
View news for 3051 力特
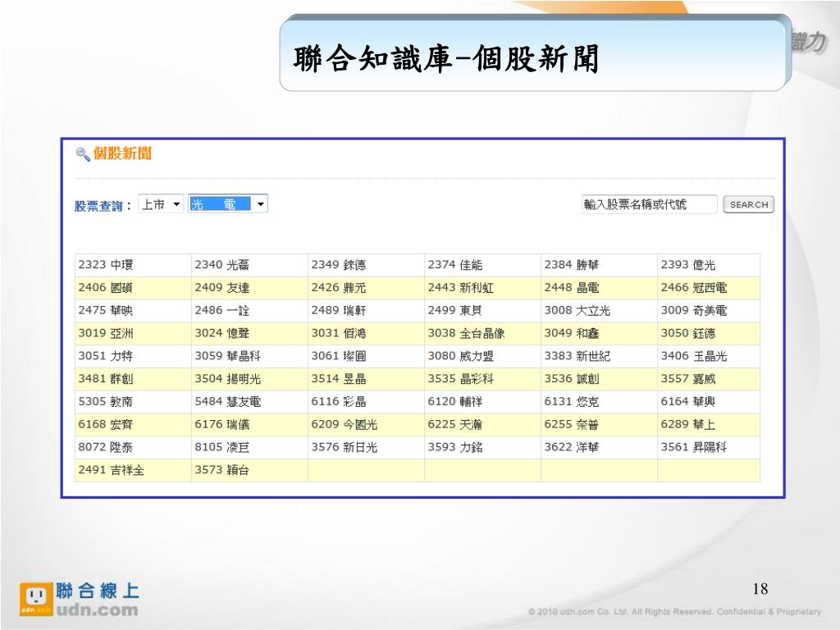[x=106, y=356]
